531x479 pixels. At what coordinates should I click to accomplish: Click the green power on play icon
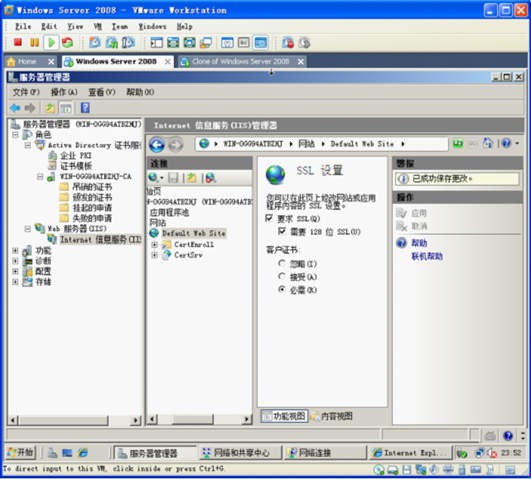(x=51, y=43)
